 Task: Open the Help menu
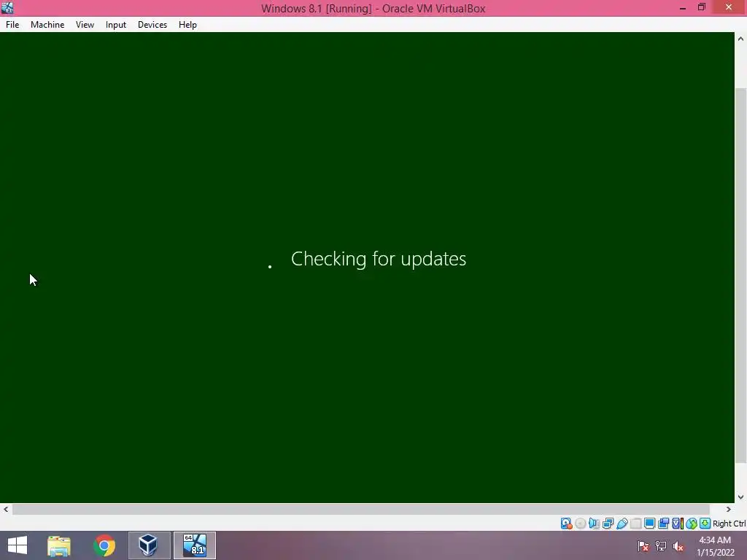(187, 25)
